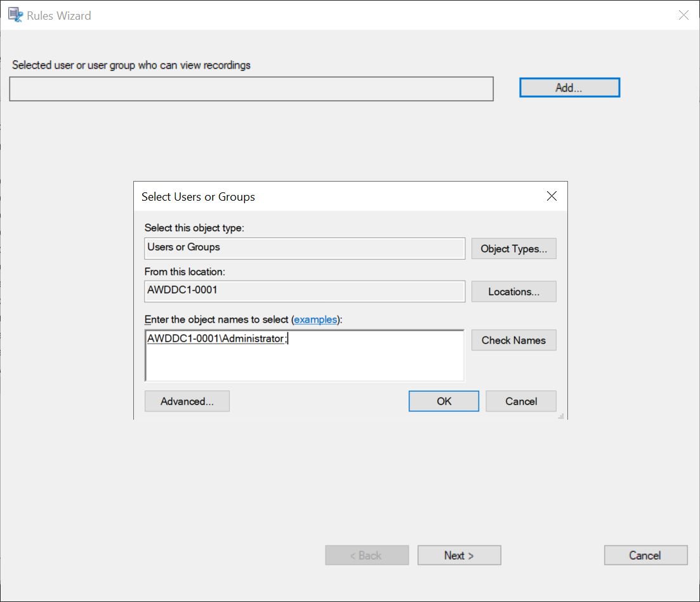Open the Object Types dialog
This screenshot has width=700, height=602.
(x=513, y=248)
